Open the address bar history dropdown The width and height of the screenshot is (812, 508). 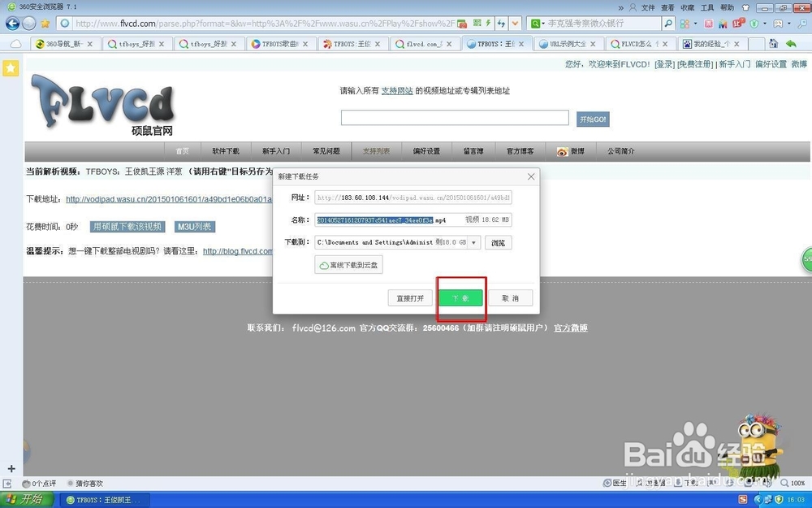point(515,24)
